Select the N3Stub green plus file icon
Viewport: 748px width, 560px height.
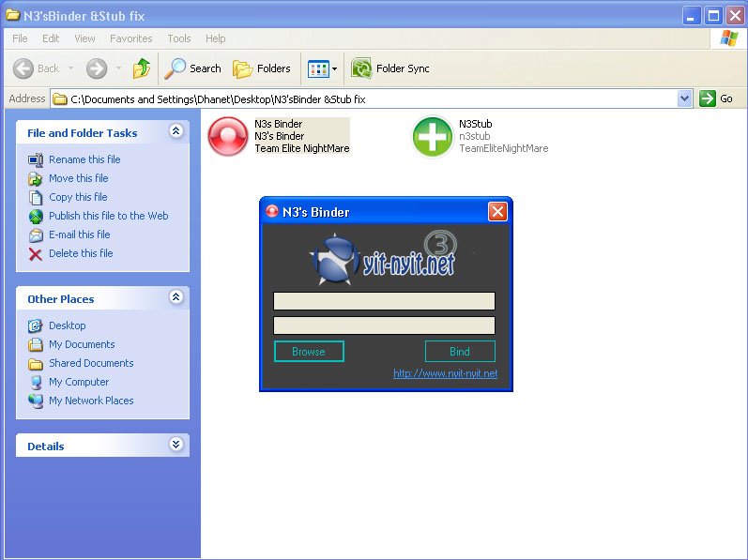(433, 137)
